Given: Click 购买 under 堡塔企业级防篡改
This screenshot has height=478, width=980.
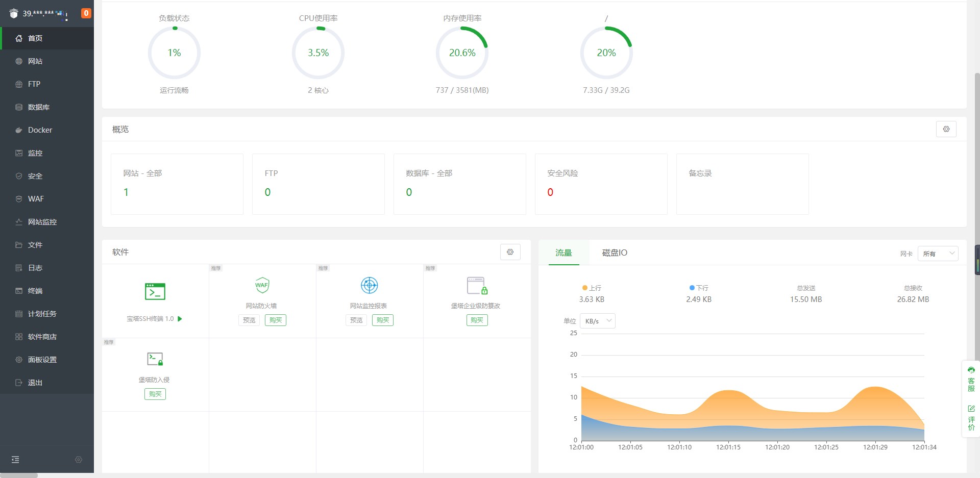Looking at the screenshot, I should click(x=477, y=320).
